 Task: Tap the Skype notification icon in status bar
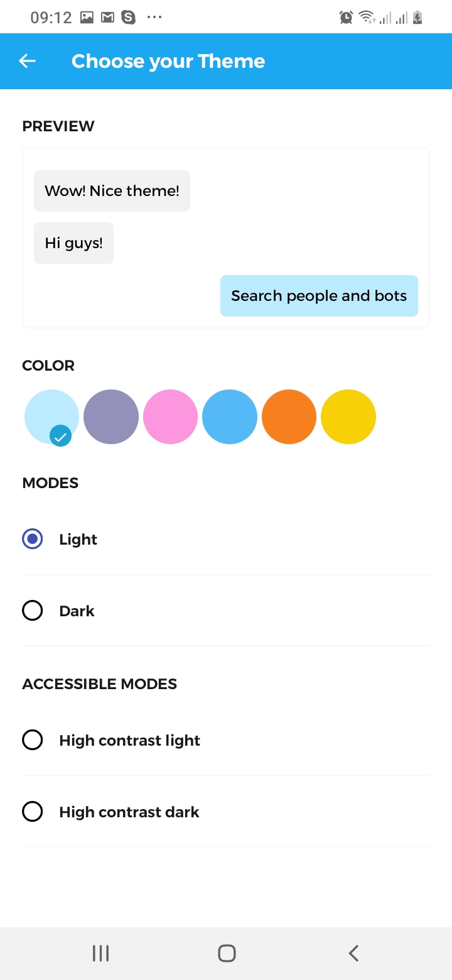pos(128,18)
